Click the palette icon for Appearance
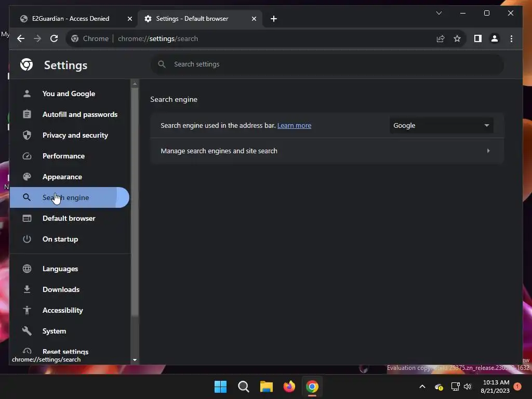The width and height of the screenshot is (532, 399). pos(27,177)
